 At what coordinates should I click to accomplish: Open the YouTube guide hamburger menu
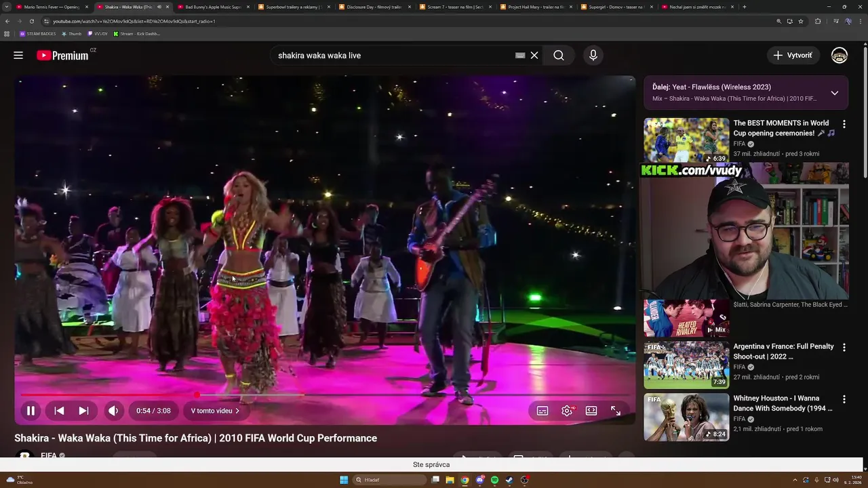click(x=18, y=56)
